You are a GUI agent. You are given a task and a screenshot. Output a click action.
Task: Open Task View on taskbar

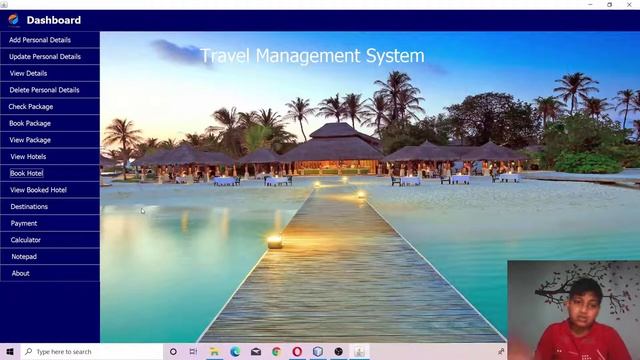(193, 351)
